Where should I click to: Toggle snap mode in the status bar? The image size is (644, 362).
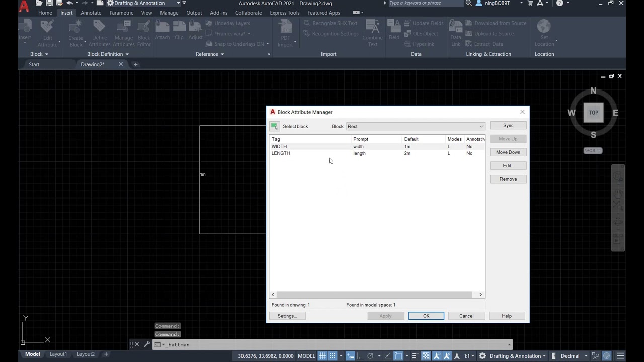click(333, 356)
